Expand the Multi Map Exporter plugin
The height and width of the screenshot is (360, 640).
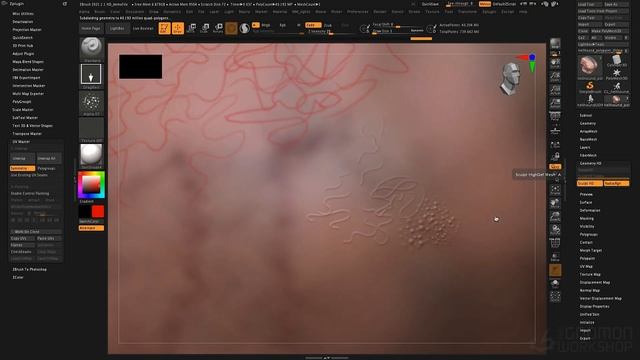[28, 93]
